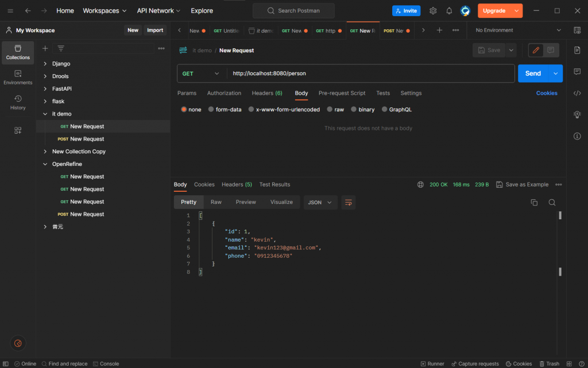Open related requests lightbulb icon
The width and height of the screenshot is (588, 368).
tap(577, 115)
